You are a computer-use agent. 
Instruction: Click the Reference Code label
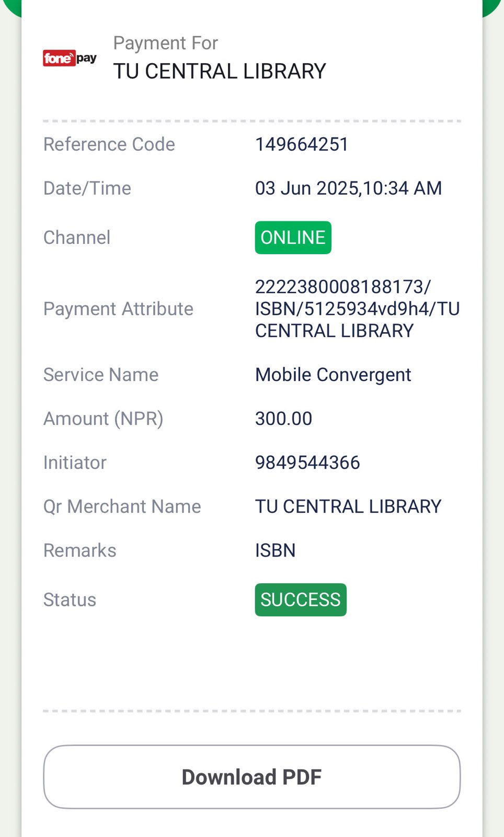point(109,144)
